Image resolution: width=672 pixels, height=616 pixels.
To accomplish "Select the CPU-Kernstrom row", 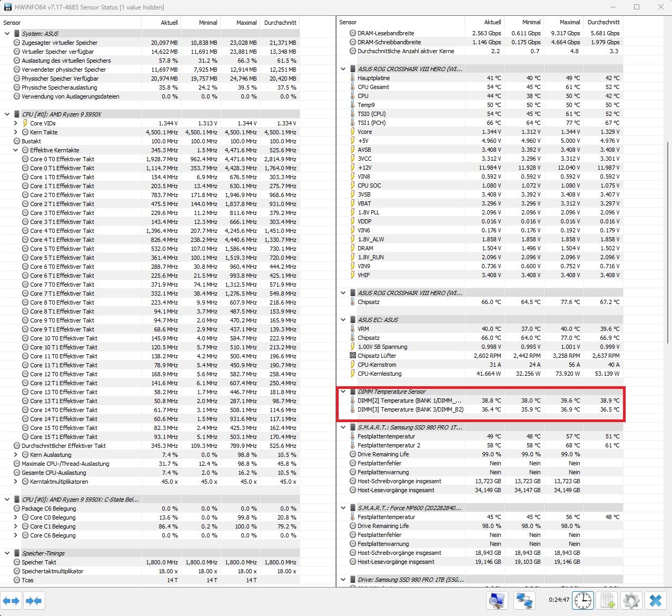I will 480,365.
